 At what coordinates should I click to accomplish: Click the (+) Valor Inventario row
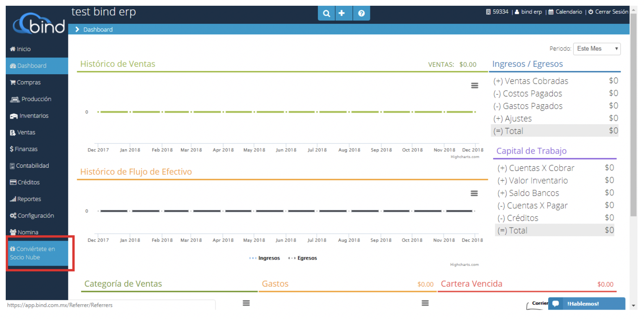(x=555, y=180)
